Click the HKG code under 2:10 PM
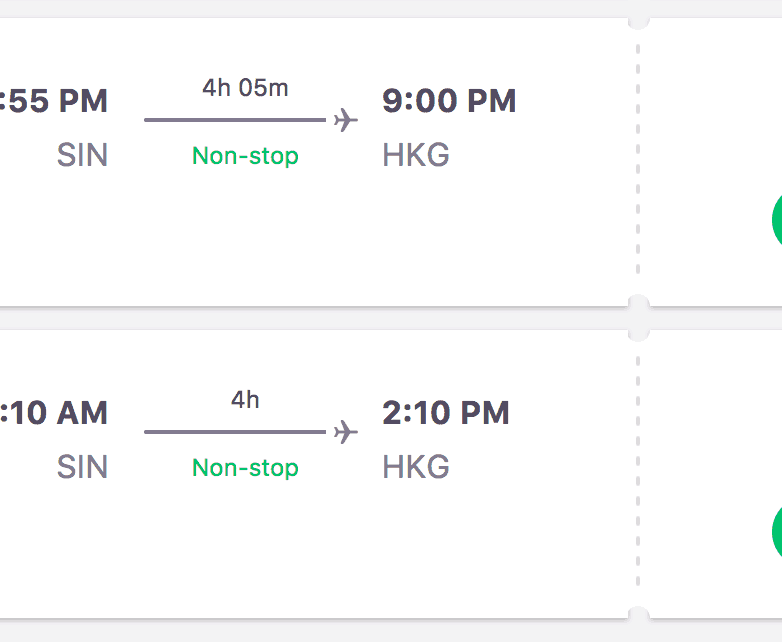Viewport: 782px width, 642px height. click(416, 468)
